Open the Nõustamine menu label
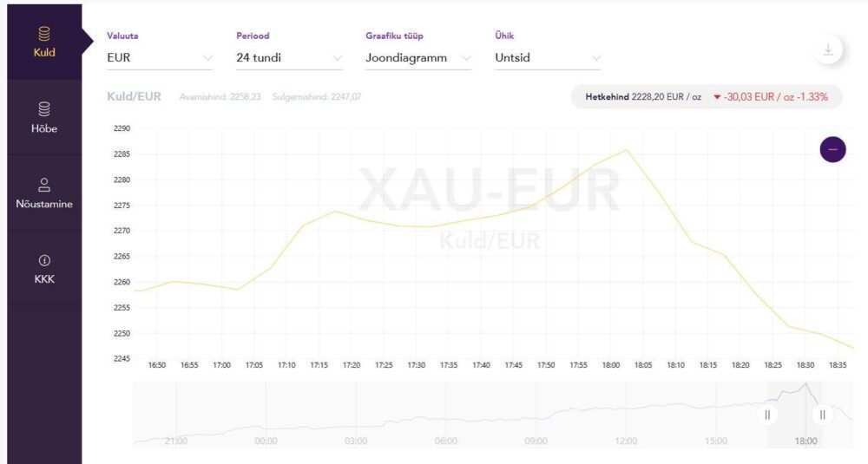 click(44, 205)
